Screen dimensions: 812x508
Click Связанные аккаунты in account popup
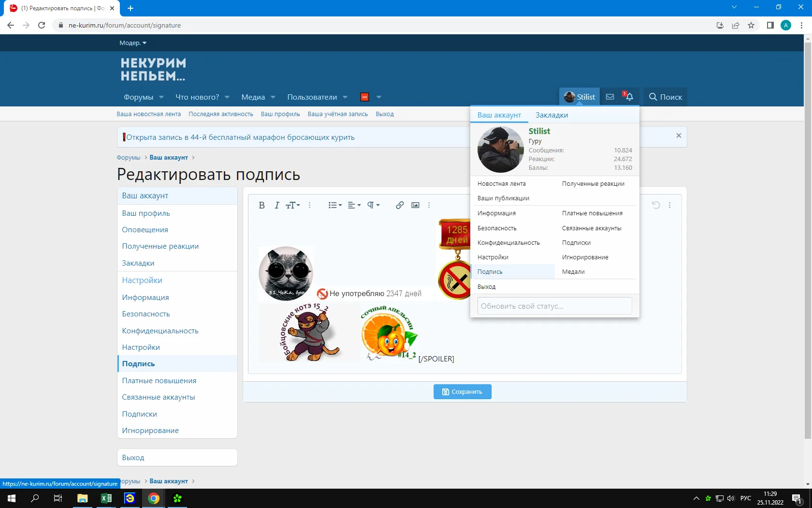tap(592, 228)
